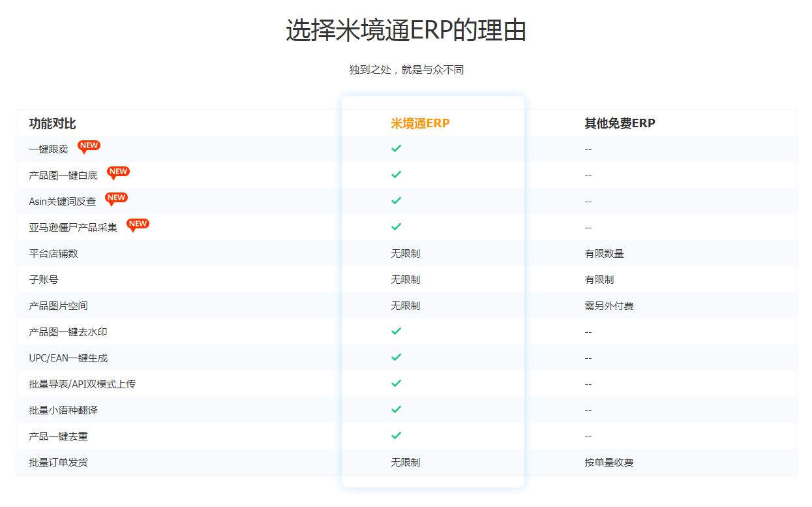Click the UPC/EAN一键生成 feature label
The image size is (812, 507).
click(x=68, y=358)
